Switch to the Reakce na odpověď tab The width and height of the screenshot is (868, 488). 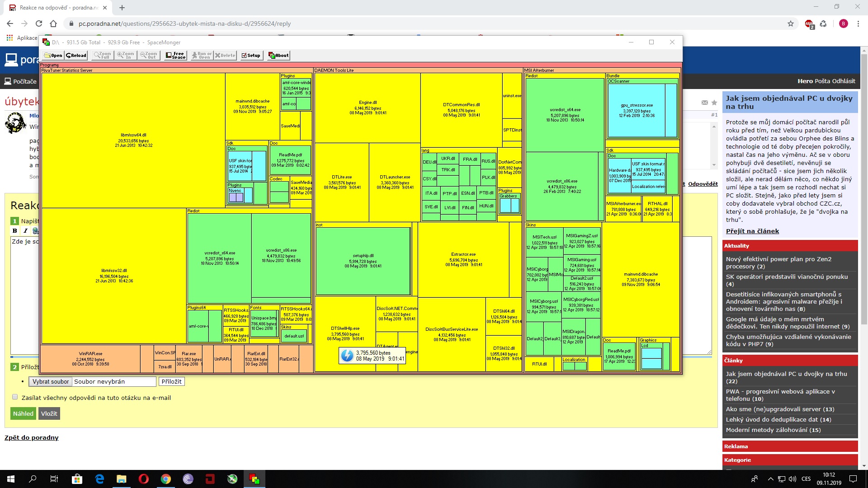59,8
